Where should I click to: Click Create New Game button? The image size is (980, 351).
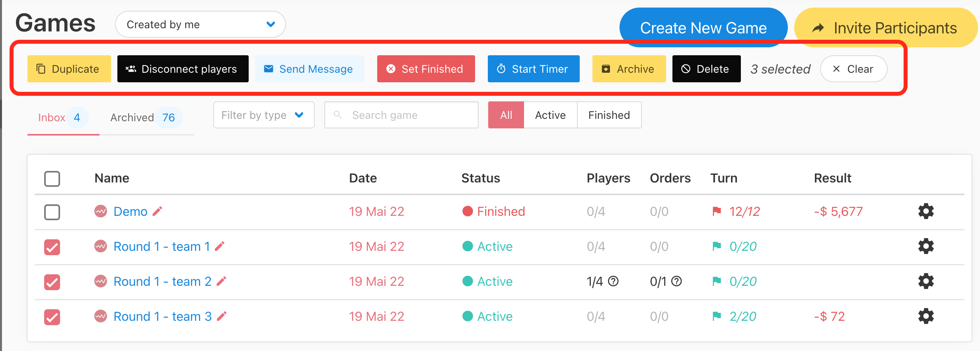pos(703,27)
